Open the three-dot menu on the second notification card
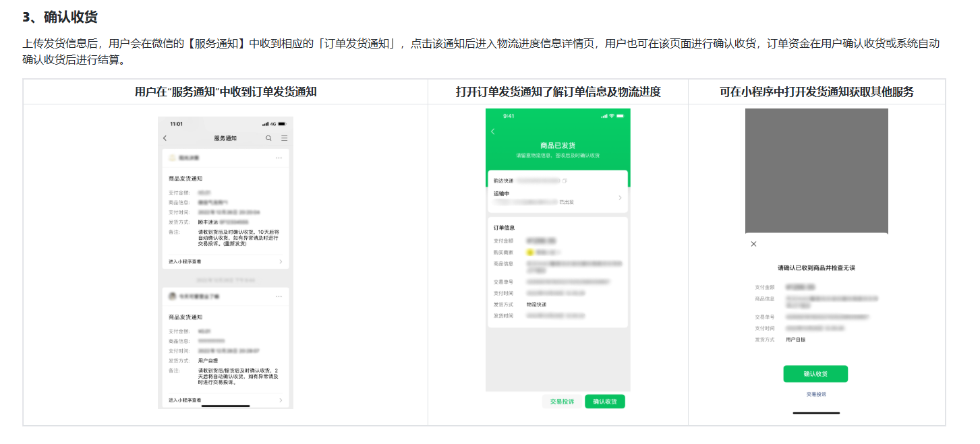The image size is (980, 444). [x=279, y=296]
